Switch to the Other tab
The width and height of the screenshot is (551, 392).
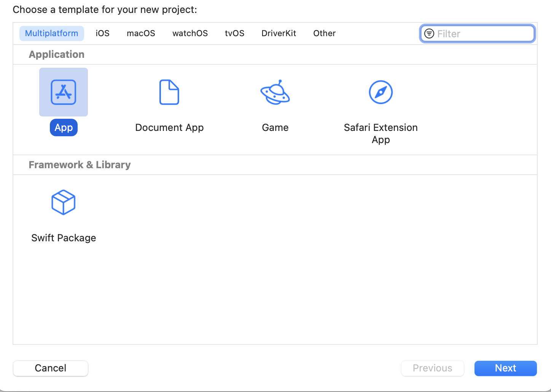point(324,33)
